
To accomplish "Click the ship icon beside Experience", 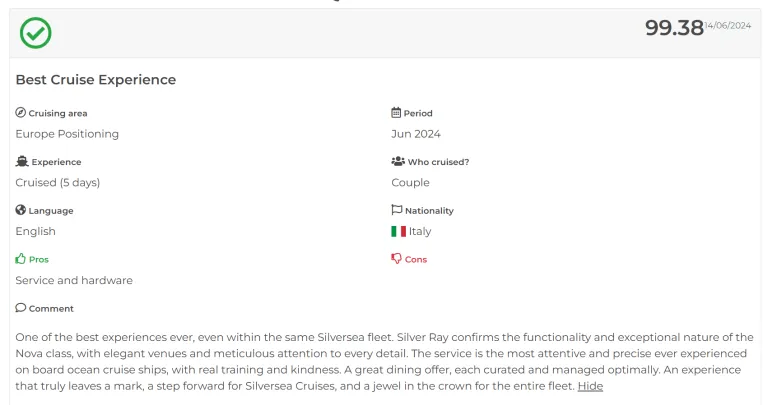I will coord(22,161).
